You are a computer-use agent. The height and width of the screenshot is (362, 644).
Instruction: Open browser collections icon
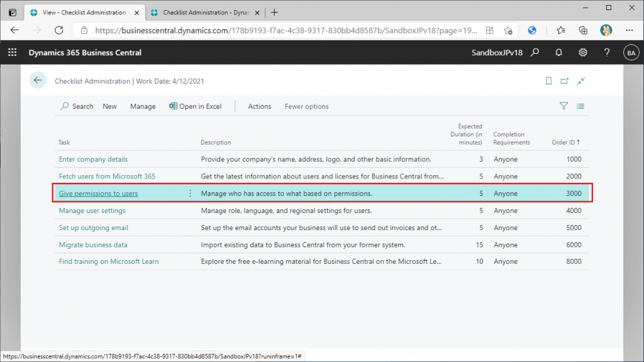pyautogui.click(x=583, y=30)
